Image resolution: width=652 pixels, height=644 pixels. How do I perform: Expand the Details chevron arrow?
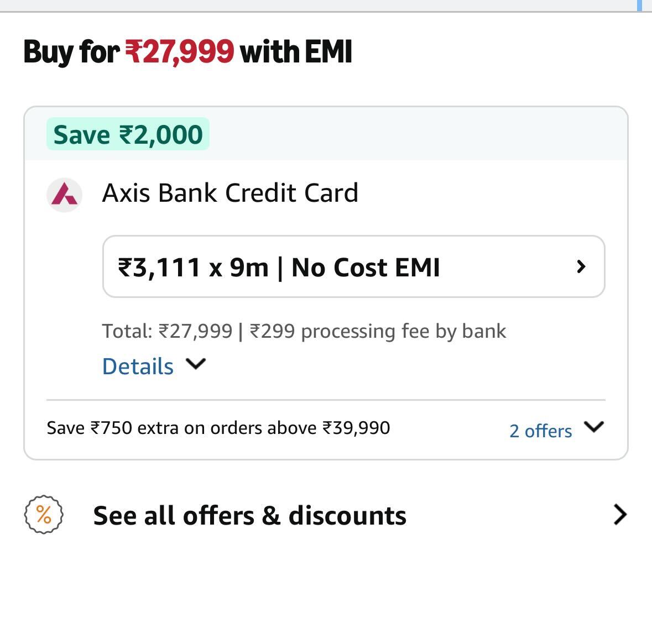(196, 364)
